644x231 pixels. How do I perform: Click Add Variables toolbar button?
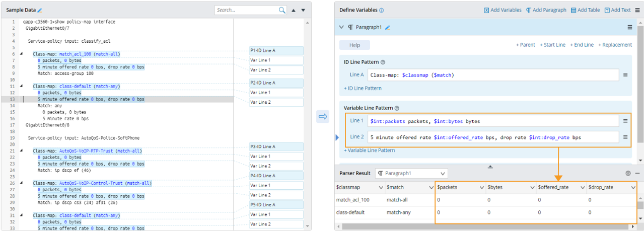tap(503, 10)
